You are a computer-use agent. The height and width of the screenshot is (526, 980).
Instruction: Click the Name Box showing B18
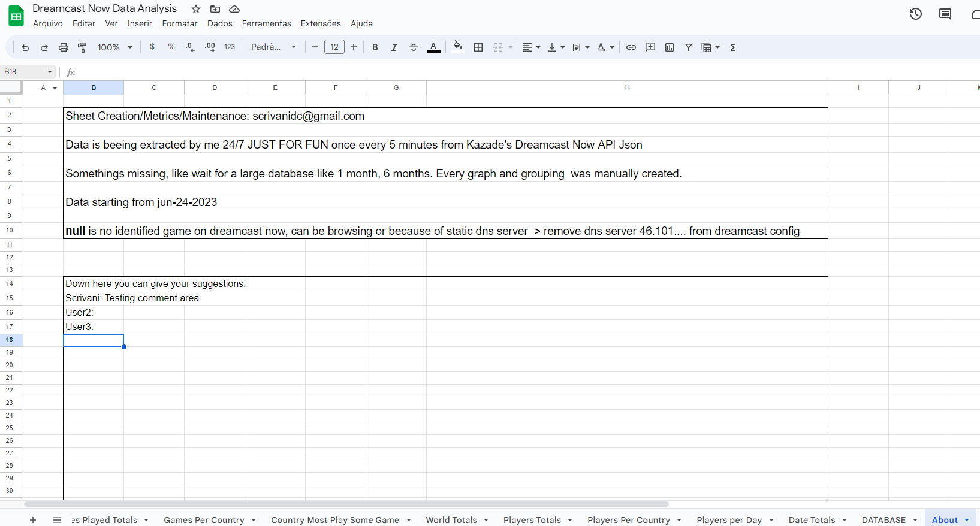point(28,72)
